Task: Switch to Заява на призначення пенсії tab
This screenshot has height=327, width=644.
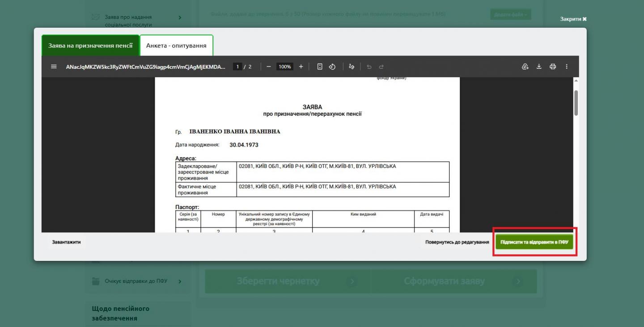Action: 90,46
